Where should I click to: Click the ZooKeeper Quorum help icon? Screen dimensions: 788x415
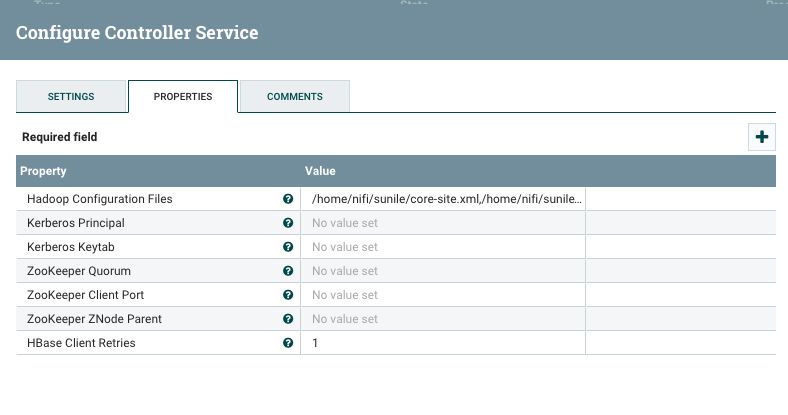click(x=288, y=271)
